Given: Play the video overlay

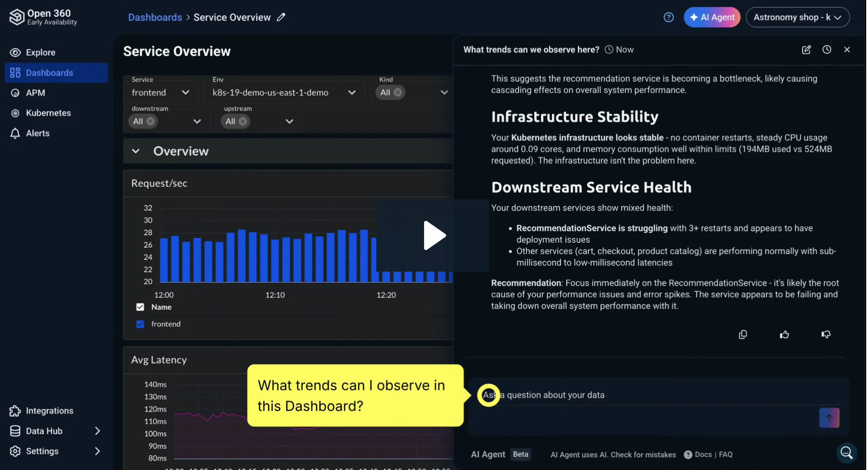Looking at the screenshot, I should tap(434, 235).
